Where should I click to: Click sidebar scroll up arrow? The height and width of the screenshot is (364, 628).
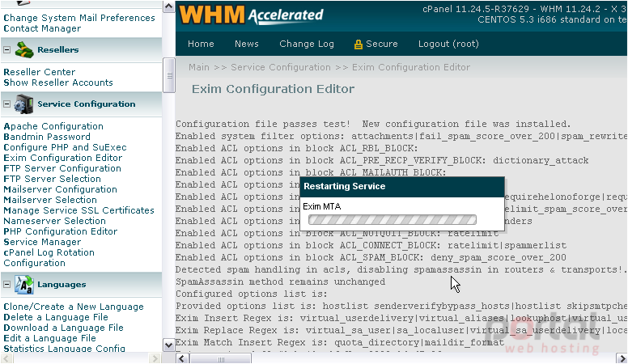point(169,6)
